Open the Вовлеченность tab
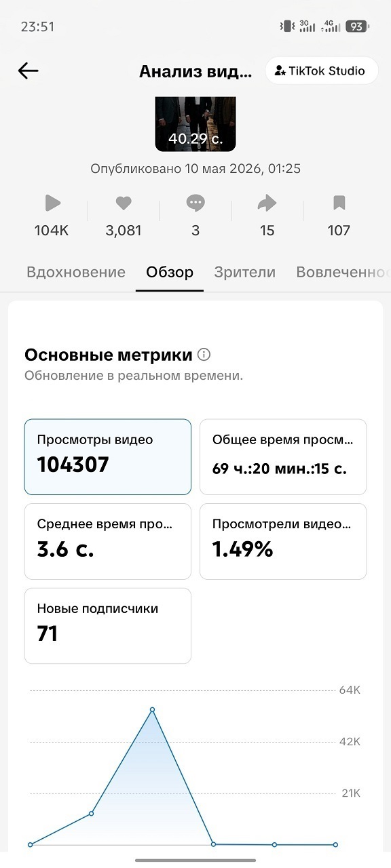 343,273
